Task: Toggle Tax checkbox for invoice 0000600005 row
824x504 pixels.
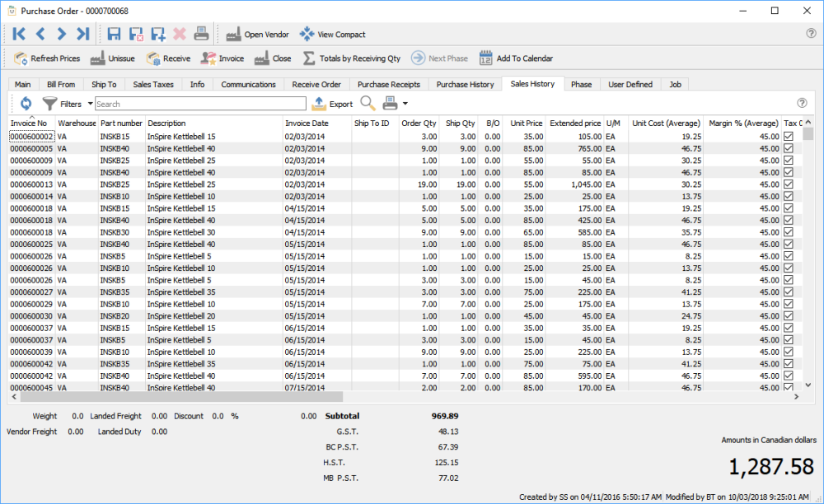Action: (789, 148)
